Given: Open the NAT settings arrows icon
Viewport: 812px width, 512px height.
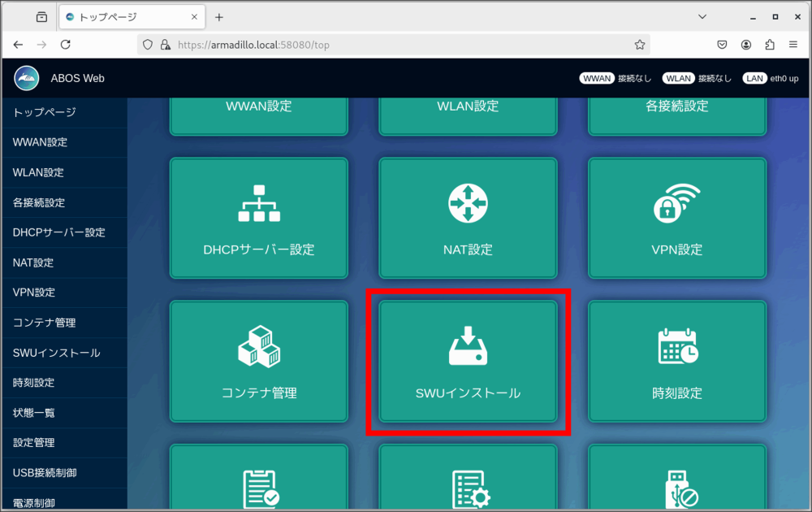Looking at the screenshot, I should click(x=468, y=204).
